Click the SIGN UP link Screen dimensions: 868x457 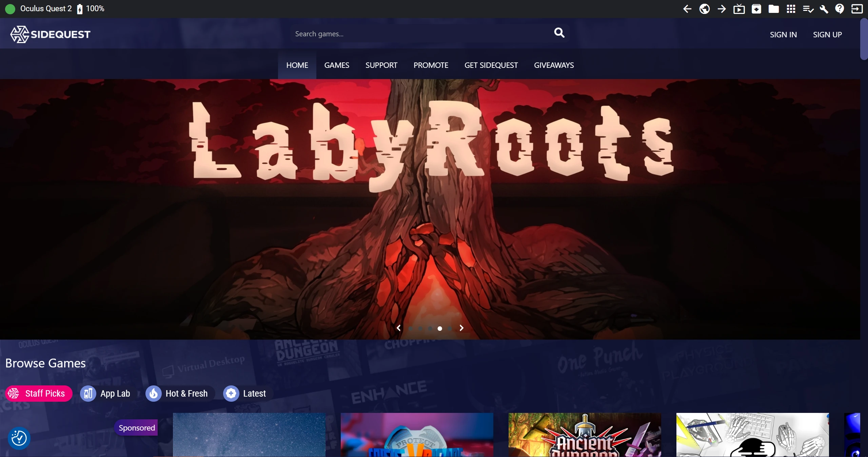(827, 35)
